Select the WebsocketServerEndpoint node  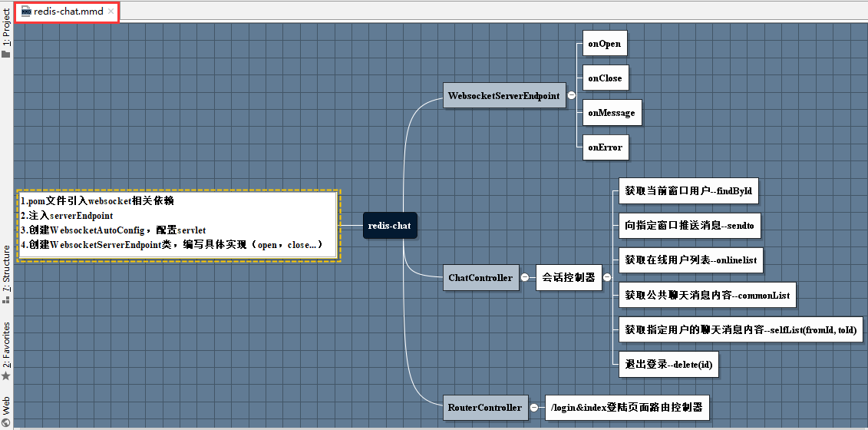[504, 95]
